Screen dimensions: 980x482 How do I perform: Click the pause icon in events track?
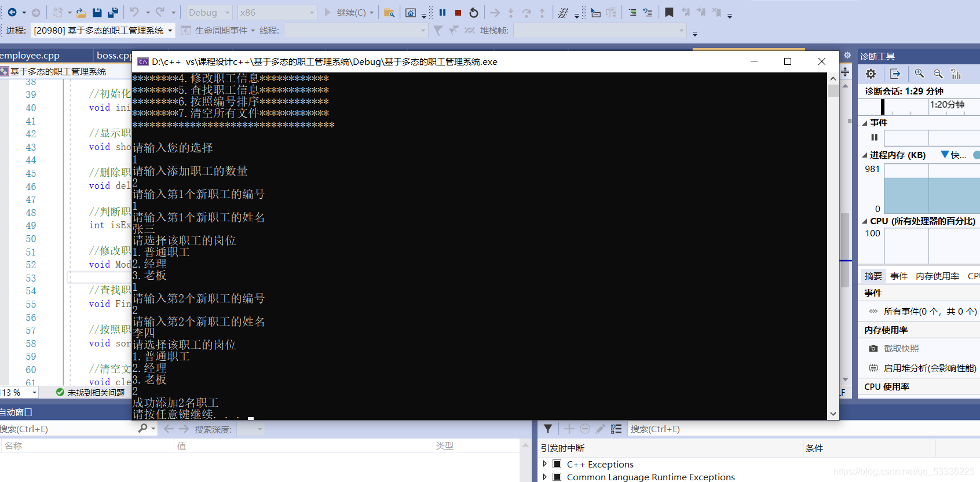[875, 137]
